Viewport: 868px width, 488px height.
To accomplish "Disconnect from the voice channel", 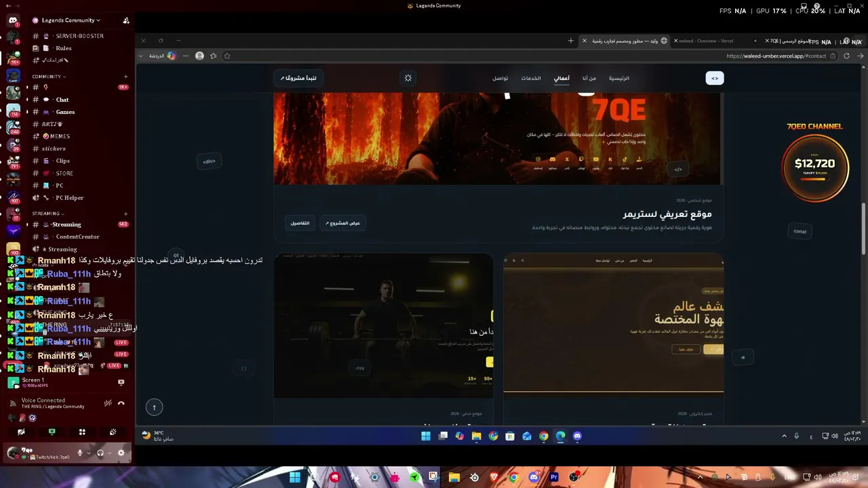I will pyautogui.click(x=121, y=403).
